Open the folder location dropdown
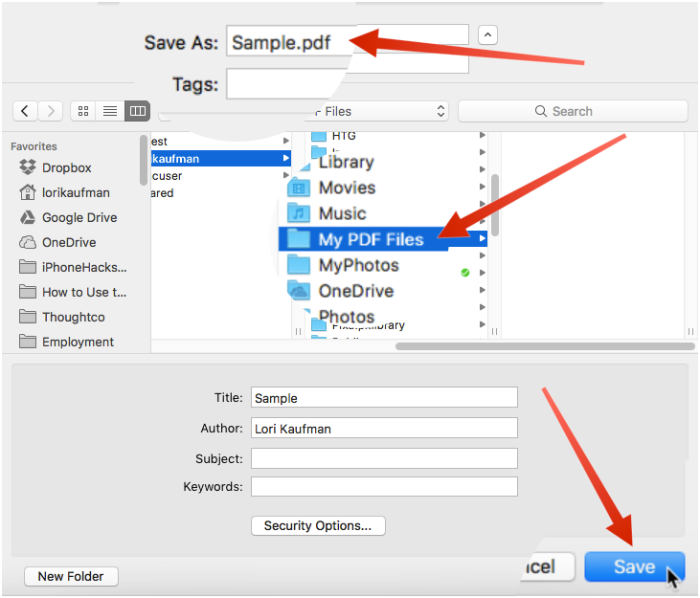Viewport: 700px width, 598px height. point(383,111)
